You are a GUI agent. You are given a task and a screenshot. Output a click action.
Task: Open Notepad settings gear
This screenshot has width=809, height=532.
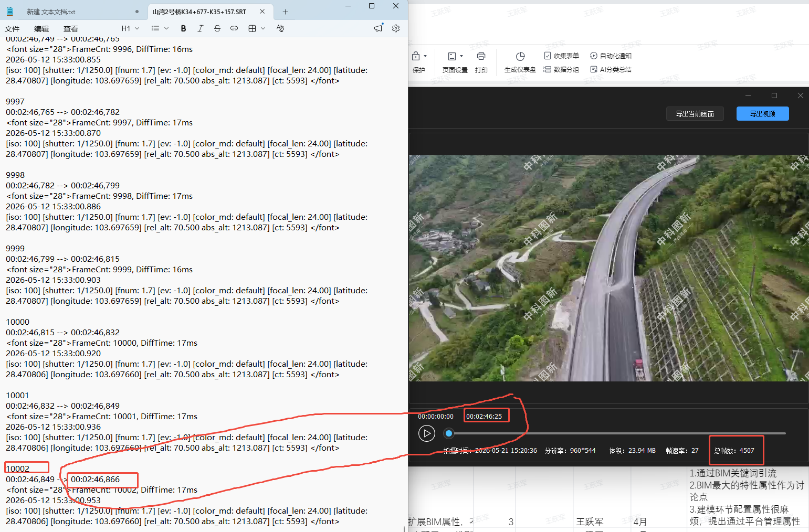click(x=396, y=28)
